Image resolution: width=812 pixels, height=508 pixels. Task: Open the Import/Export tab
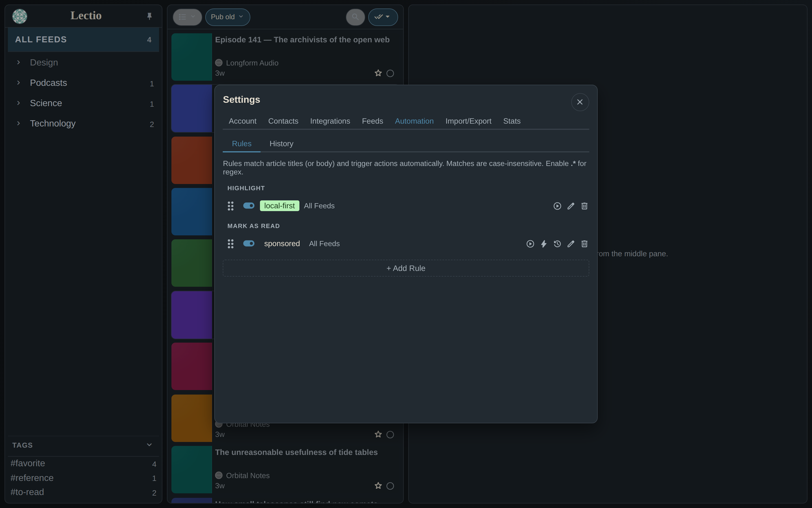pyautogui.click(x=468, y=121)
